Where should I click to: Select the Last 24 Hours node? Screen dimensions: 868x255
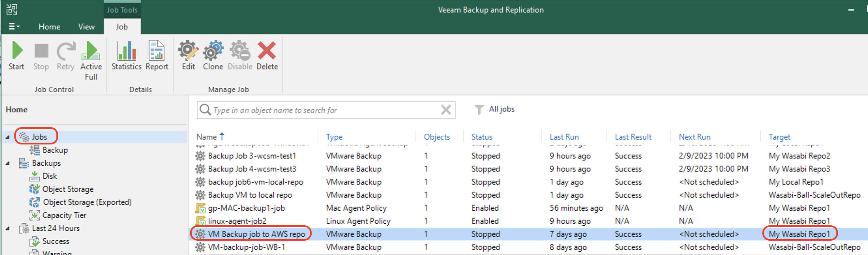coord(56,228)
